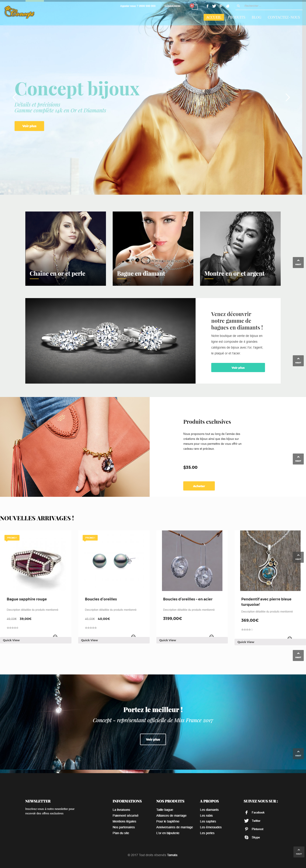Screen dimensions: 306x868
Task: Click the teal Voir plus button
Action: (x=238, y=368)
